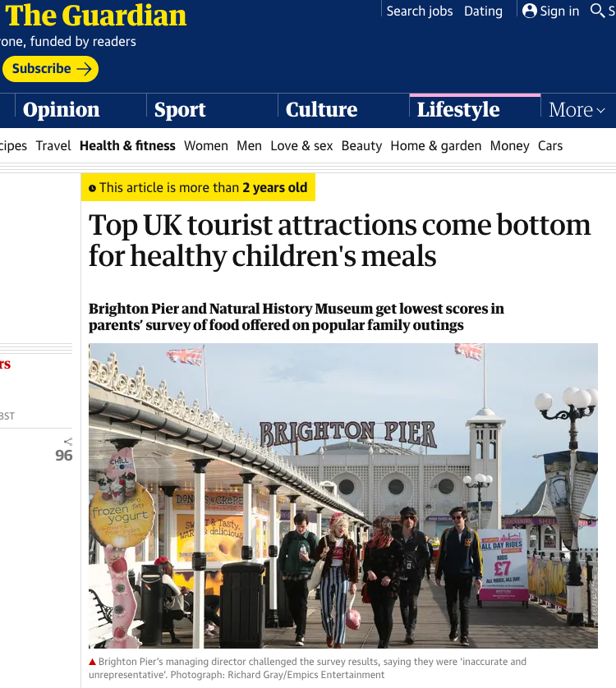Expand the More navigation menu
Viewport: 616px width, 688px height.
point(577,110)
